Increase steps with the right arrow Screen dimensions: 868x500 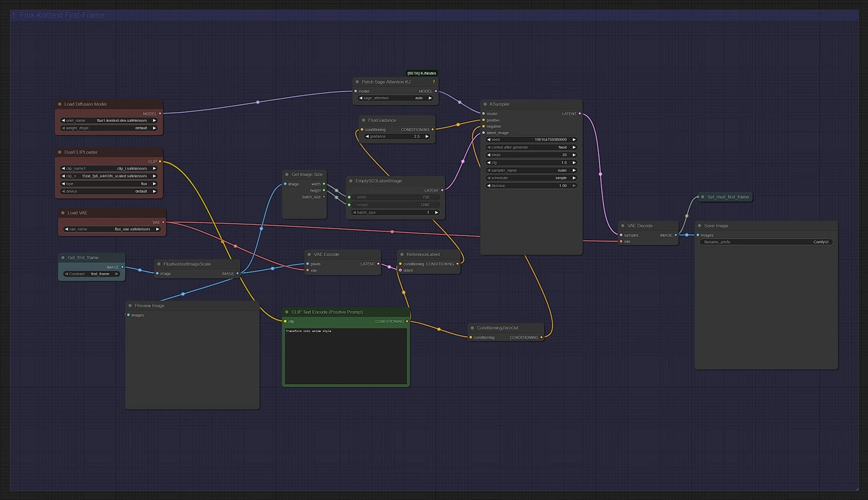tap(574, 155)
